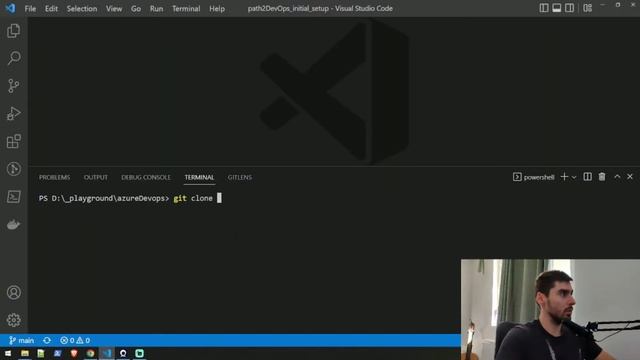Screen dimensions: 640x360
Task: Select the Terminal panel tab
Action: pyautogui.click(x=199, y=177)
